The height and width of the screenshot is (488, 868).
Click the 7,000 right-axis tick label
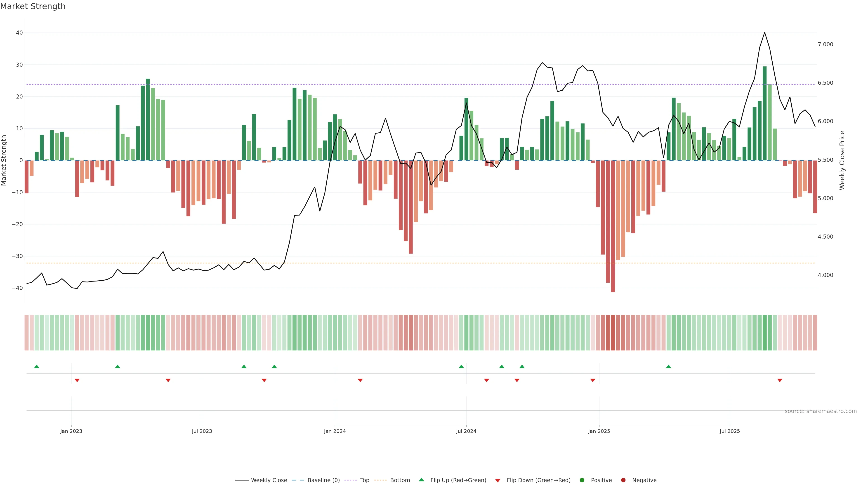(x=825, y=45)
